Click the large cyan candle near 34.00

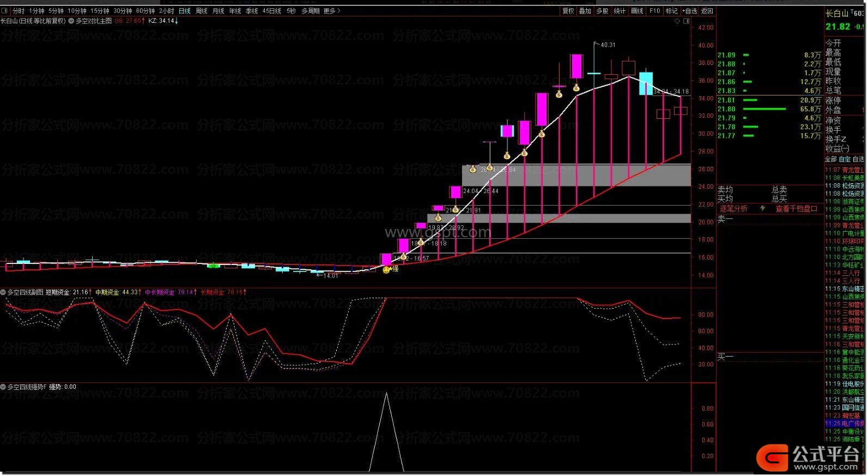pos(646,83)
